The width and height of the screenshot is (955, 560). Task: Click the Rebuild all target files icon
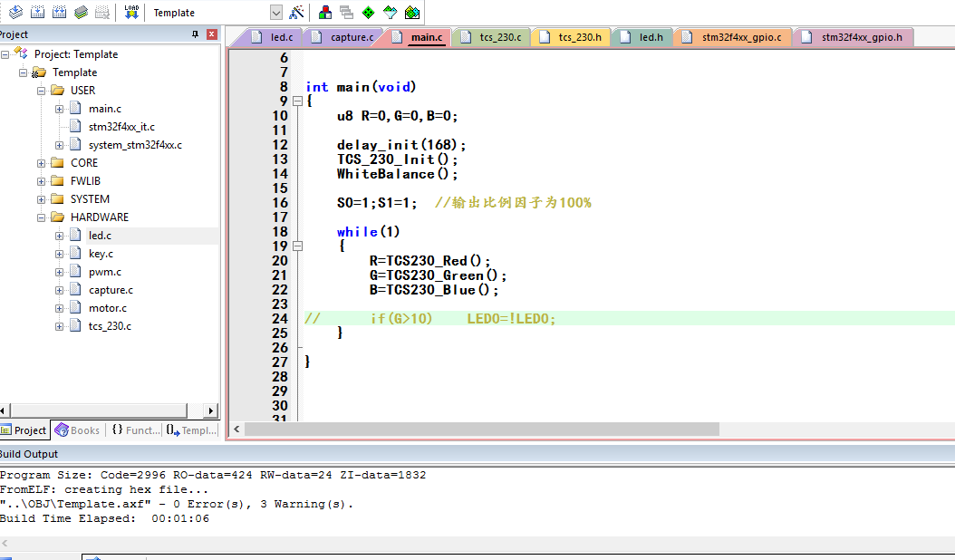pos(59,12)
